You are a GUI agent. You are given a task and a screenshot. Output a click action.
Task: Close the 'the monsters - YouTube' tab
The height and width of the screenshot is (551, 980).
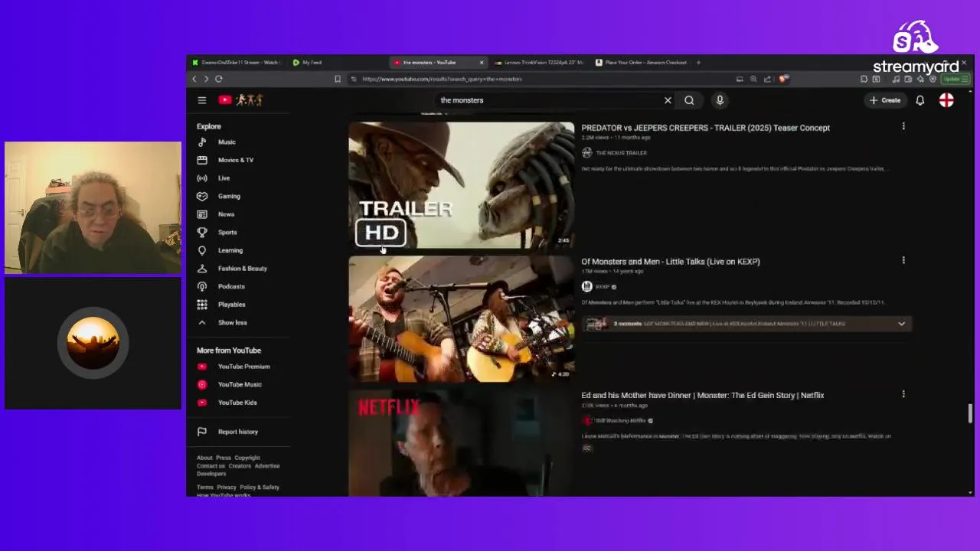(482, 63)
